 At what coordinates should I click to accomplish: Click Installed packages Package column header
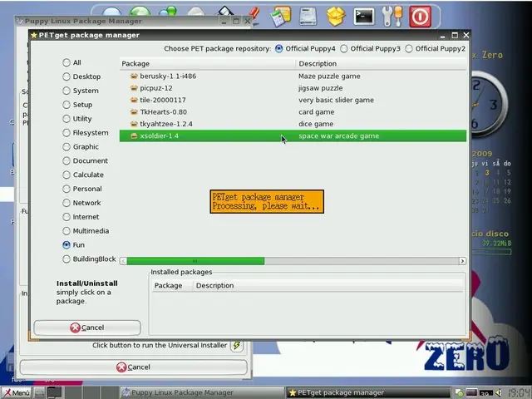172,286
